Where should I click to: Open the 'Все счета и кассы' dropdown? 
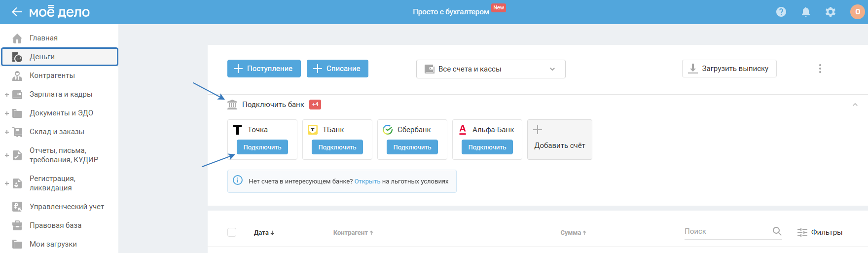click(490, 69)
